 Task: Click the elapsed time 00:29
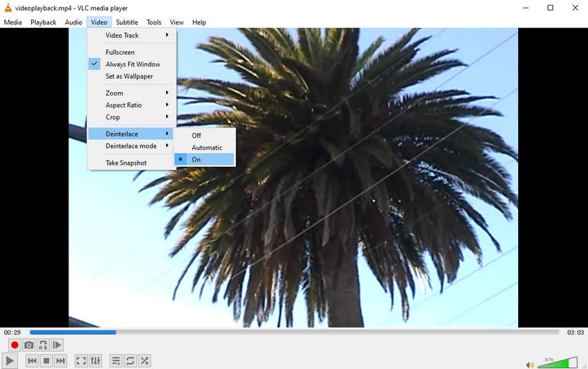coord(12,332)
